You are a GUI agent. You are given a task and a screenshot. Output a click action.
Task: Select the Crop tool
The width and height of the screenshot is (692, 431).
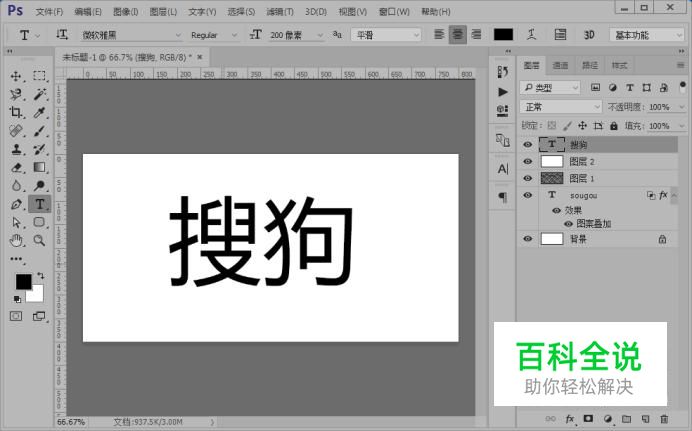pos(16,112)
